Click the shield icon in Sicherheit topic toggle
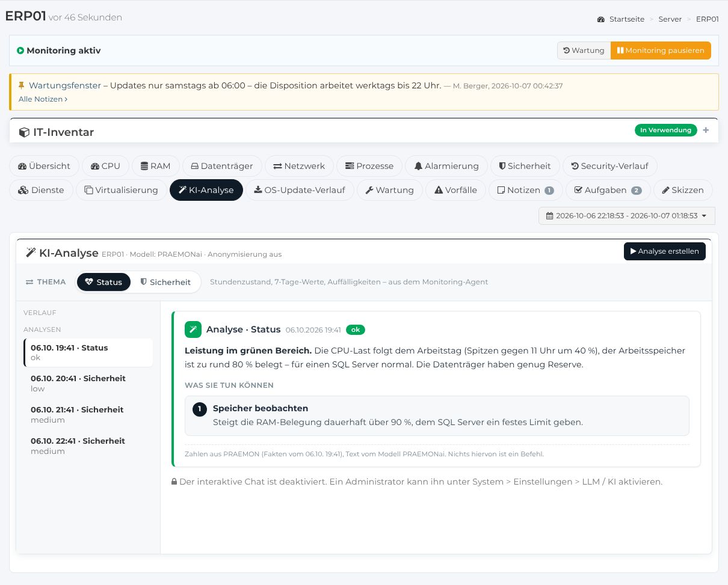Viewport: 728px width, 585px height. (144, 282)
